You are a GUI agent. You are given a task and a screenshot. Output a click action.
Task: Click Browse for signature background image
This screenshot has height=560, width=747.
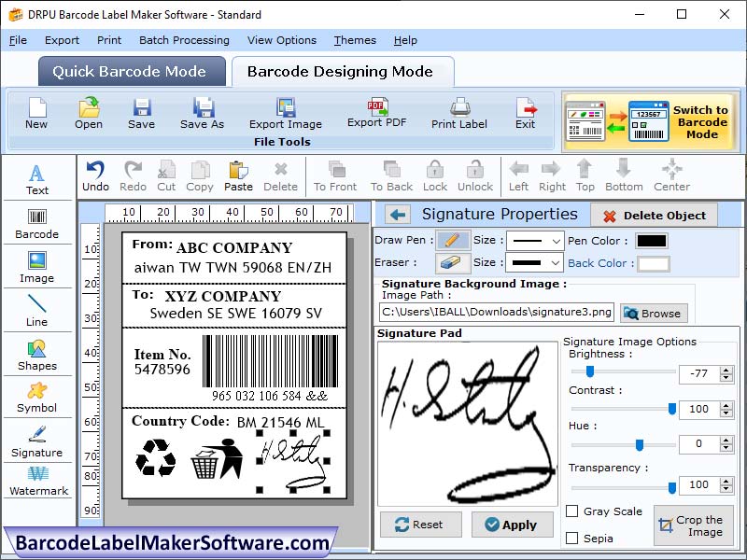click(653, 313)
